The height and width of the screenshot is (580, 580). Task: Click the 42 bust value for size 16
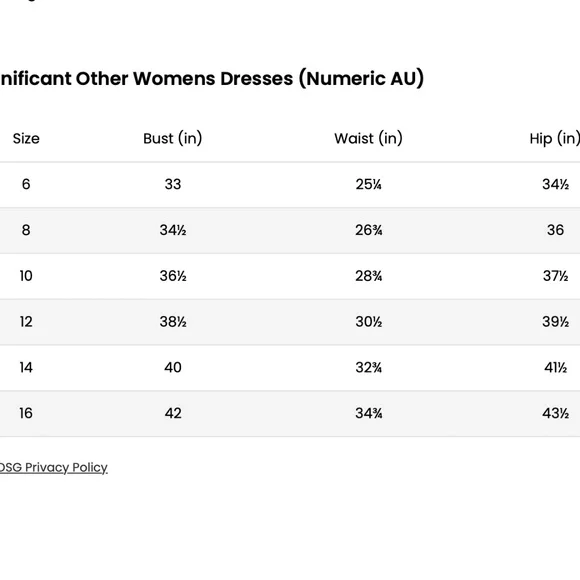[173, 413]
